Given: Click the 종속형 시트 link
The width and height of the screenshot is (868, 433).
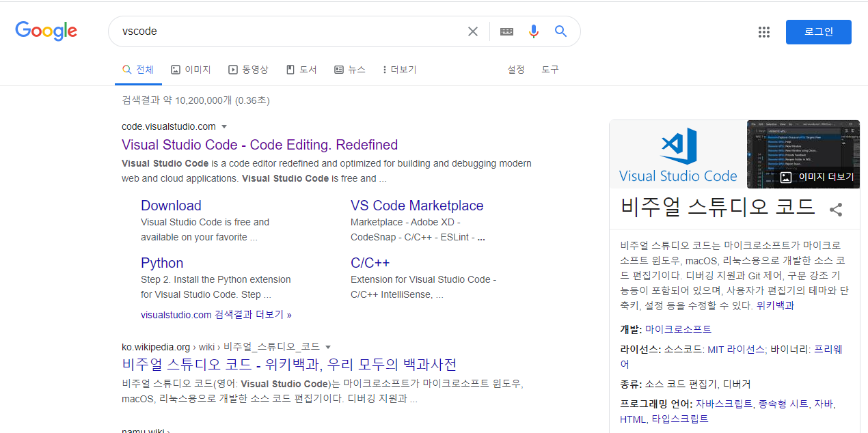Looking at the screenshot, I should pyautogui.click(x=783, y=404).
